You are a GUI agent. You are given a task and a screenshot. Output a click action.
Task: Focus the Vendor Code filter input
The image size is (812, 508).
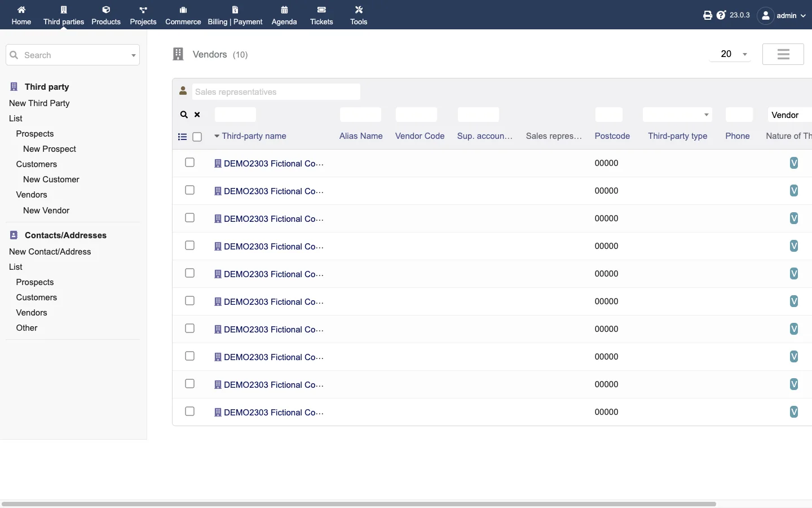(417, 115)
